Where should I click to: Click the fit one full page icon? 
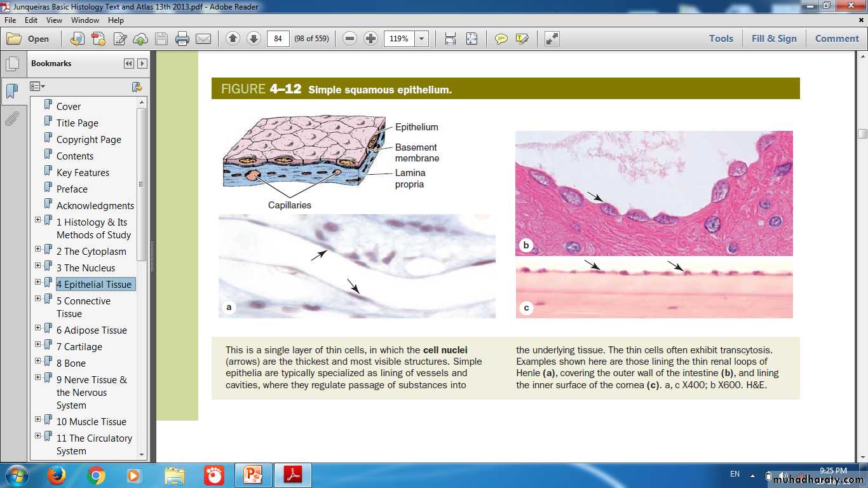471,39
